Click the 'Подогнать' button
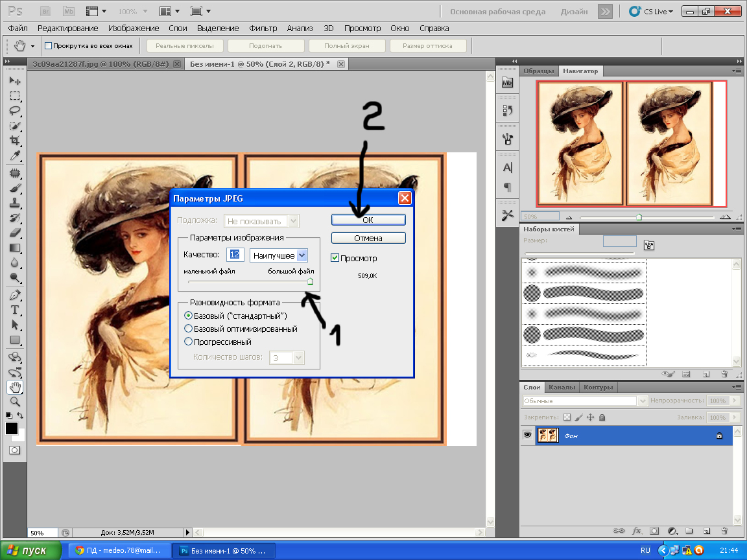 click(x=266, y=46)
